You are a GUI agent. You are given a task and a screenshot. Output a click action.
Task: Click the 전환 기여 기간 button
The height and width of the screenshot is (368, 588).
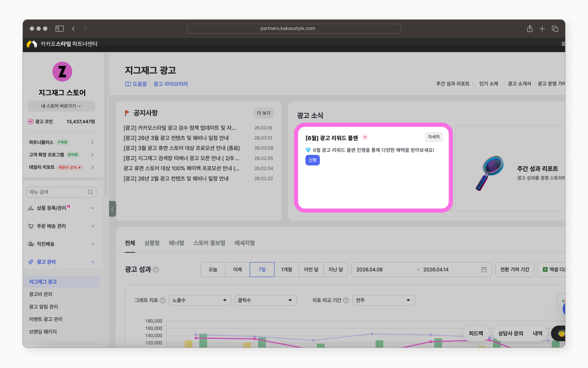(515, 270)
